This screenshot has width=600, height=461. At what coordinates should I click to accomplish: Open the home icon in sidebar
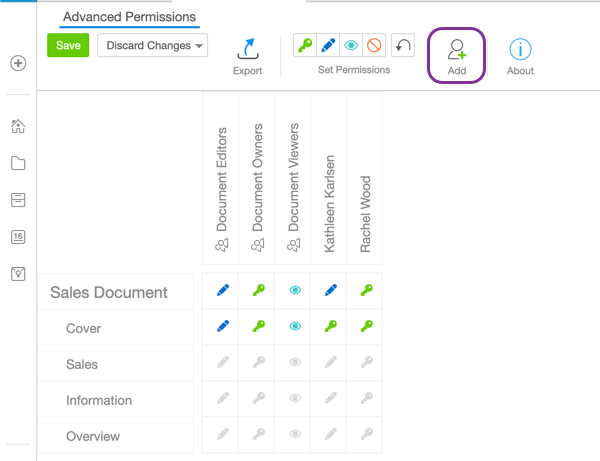click(x=18, y=126)
